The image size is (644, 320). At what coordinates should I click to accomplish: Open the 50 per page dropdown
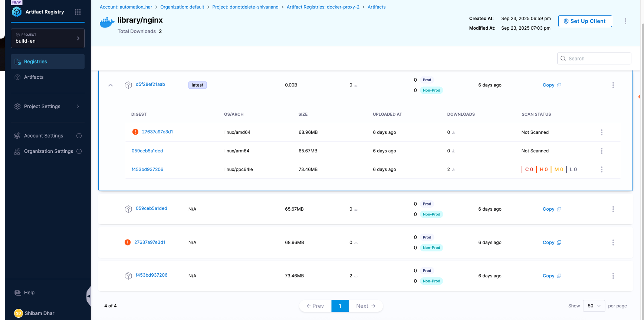[594, 306]
